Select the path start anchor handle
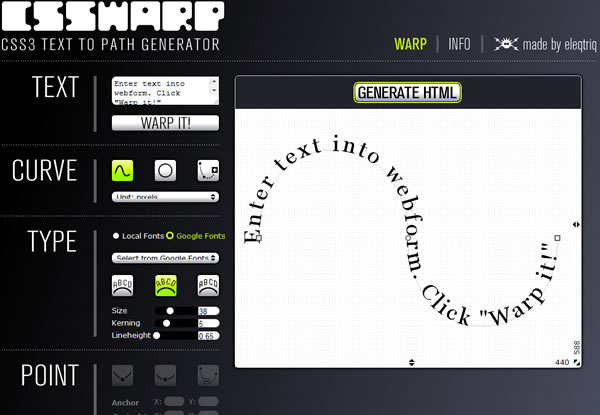The height and width of the screenshot is (415, 600). click(259, 238)
